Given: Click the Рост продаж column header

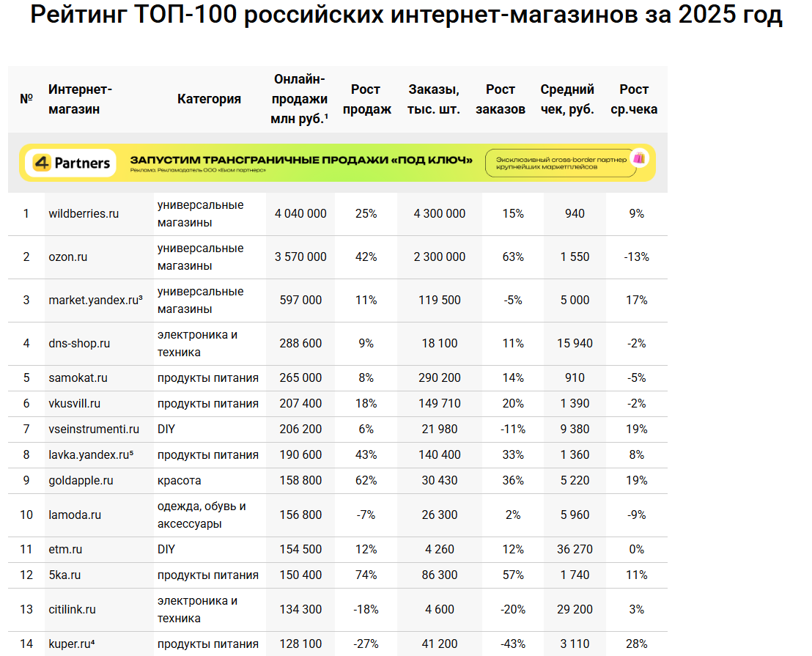Looking at the screenshot, I should (x=366, y=99).
